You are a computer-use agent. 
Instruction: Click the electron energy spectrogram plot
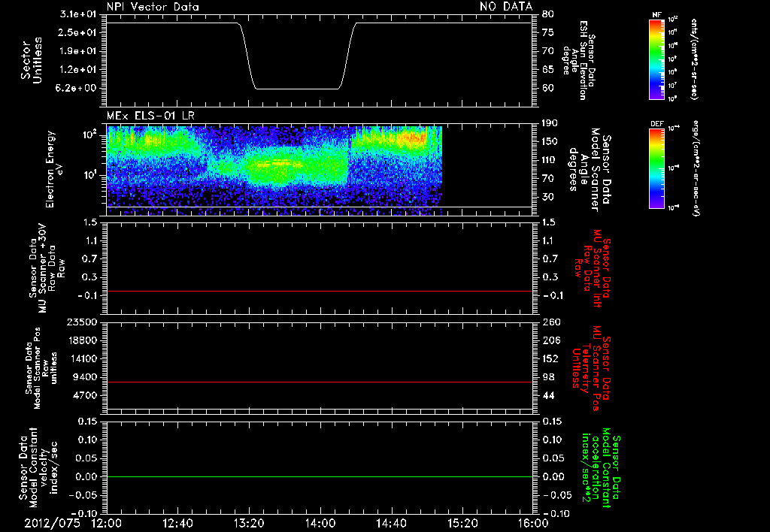274,171
